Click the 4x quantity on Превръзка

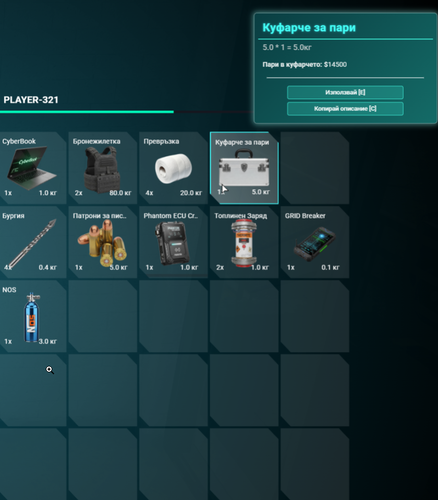[149, 193]
